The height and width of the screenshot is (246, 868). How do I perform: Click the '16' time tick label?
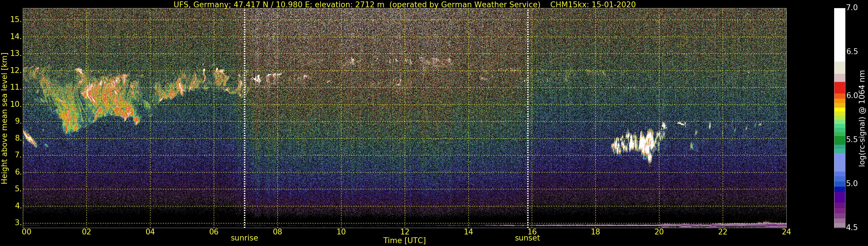point(532,232)
